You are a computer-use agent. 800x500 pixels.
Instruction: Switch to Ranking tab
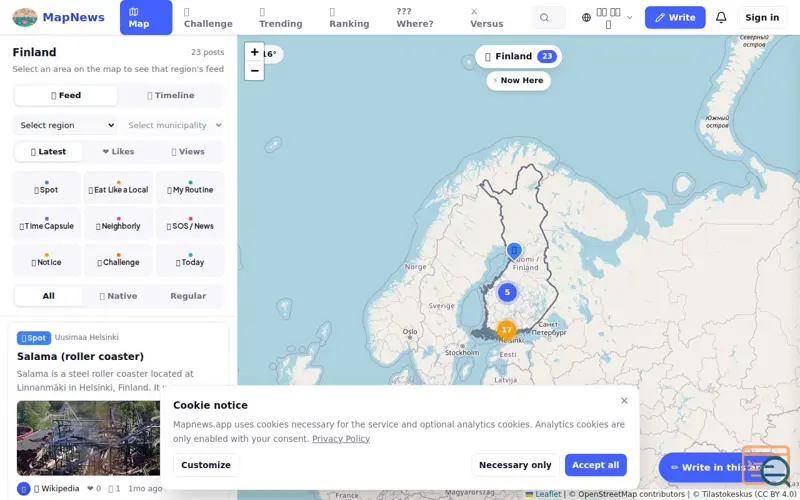(349, 17)
